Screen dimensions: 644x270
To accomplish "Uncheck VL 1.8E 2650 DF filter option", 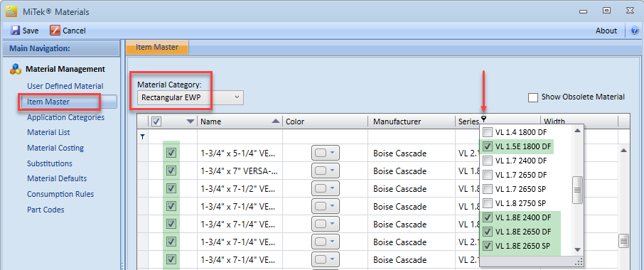I will point(488,232).
